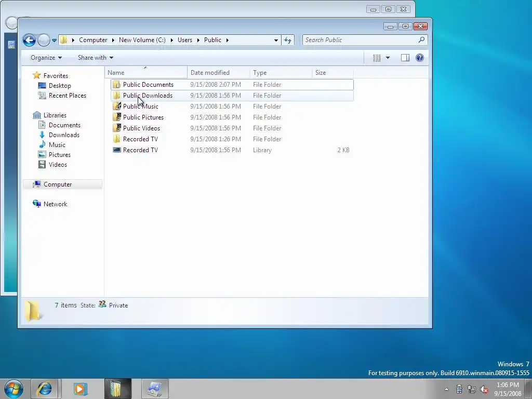Select New Volume (C:) in breadcrumb
Image resolution: width=532 pixels, height=399 pixels.
pos(142,40)
